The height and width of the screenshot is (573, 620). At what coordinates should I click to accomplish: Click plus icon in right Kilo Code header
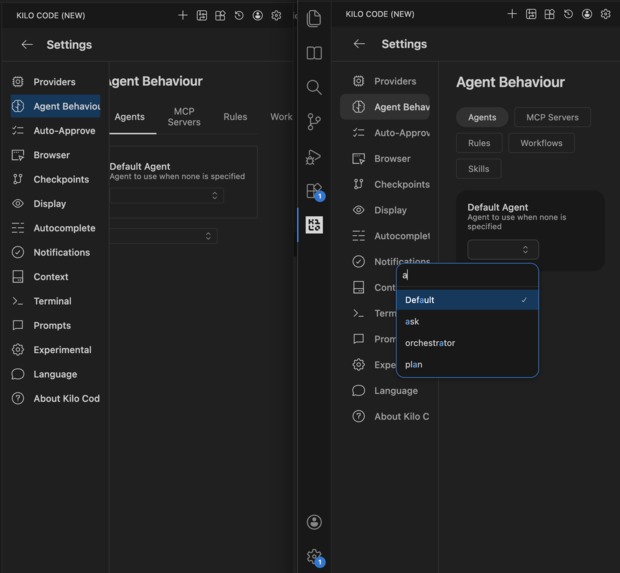[512, 14]
